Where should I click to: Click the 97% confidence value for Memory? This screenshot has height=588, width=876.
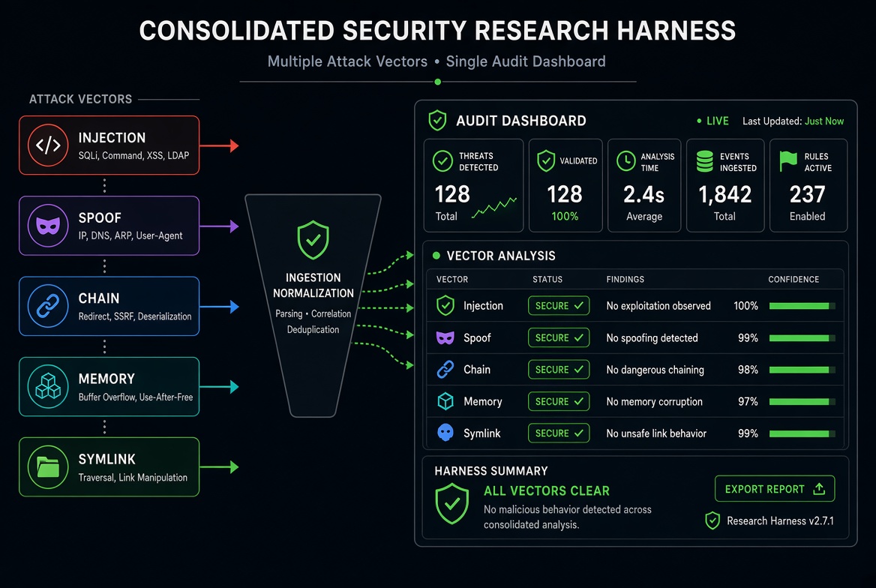pos(748,401)
